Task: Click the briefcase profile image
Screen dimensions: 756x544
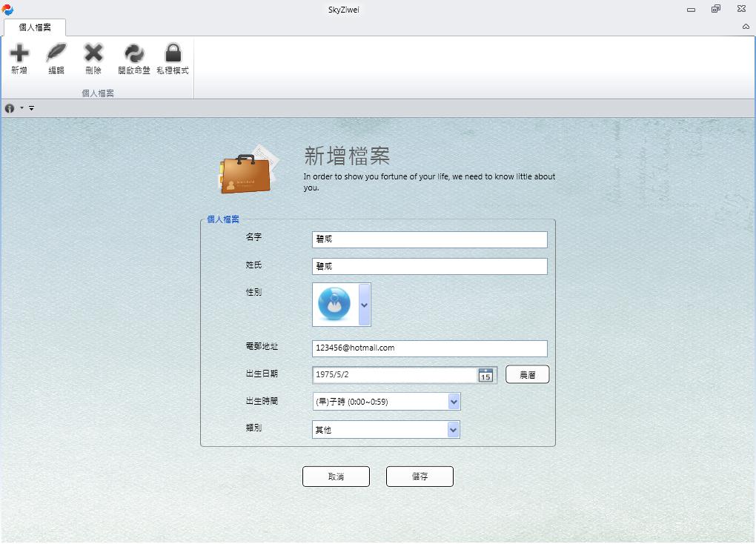Action: [247, 173]
